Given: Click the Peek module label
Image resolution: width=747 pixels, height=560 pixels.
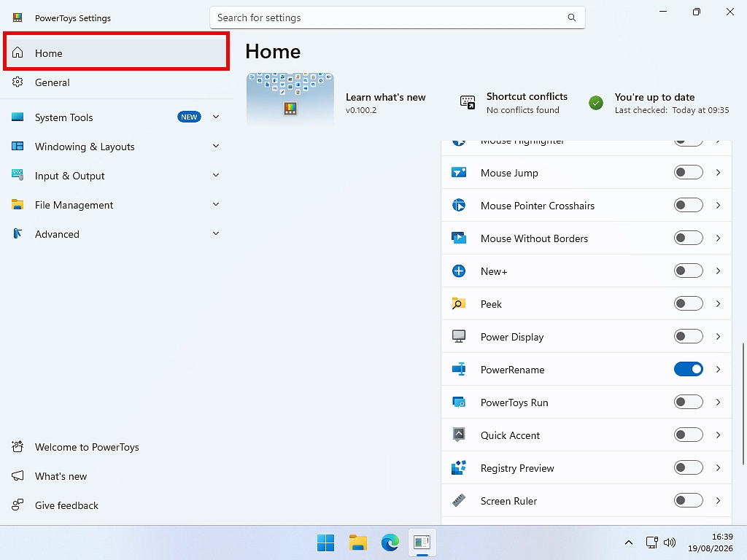Looking at the screenshot, I should 491,304.
